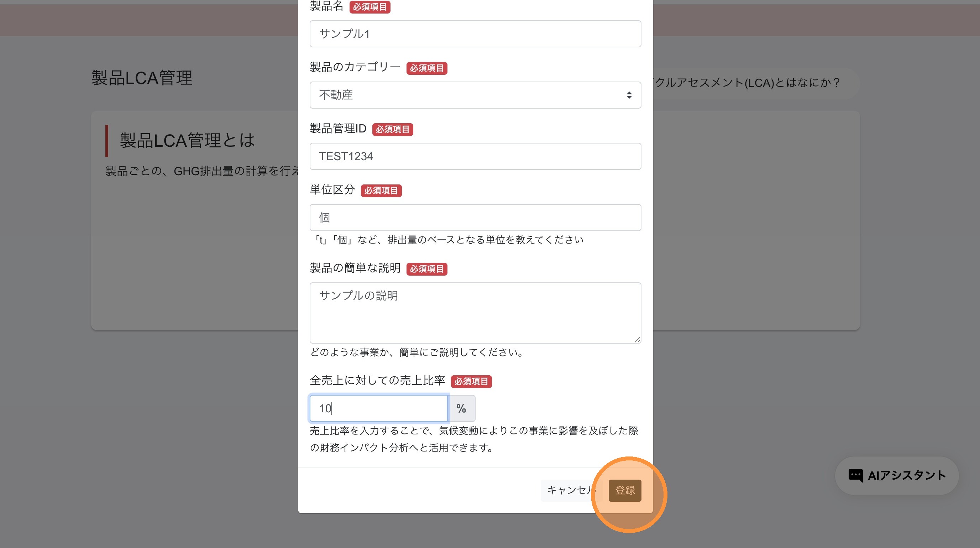Click the 必須項目 badge beside 製品管理ID
Viewport: 980px width, 548px height.
pyautogui.click(x=392, y=129)
